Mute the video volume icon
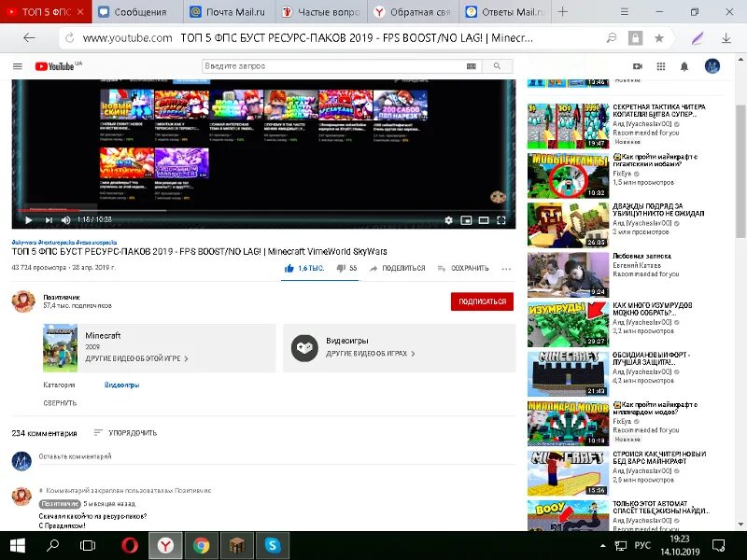 (x=66, y=220)
